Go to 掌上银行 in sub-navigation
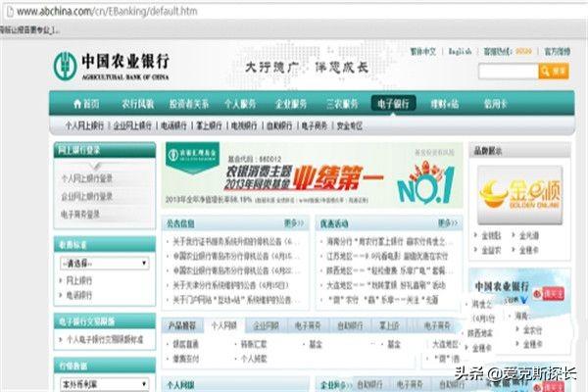This screenshot has width=588, height=392. (209, 125)
